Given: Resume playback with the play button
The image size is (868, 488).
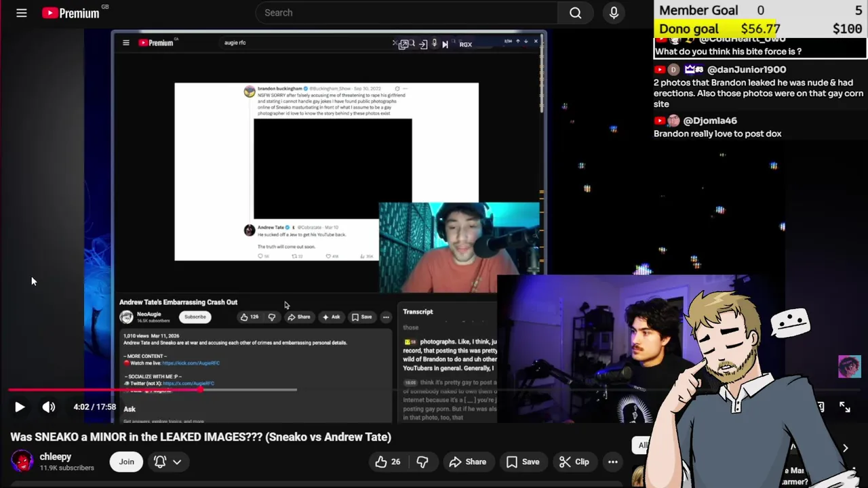Looking at the screenshot, I should (20, 407).
